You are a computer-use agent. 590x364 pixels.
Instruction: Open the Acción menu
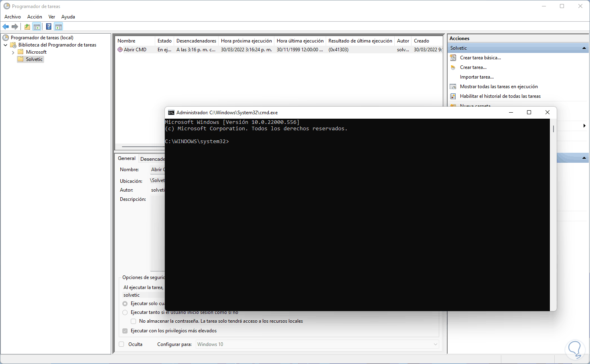tap(34, 17)
